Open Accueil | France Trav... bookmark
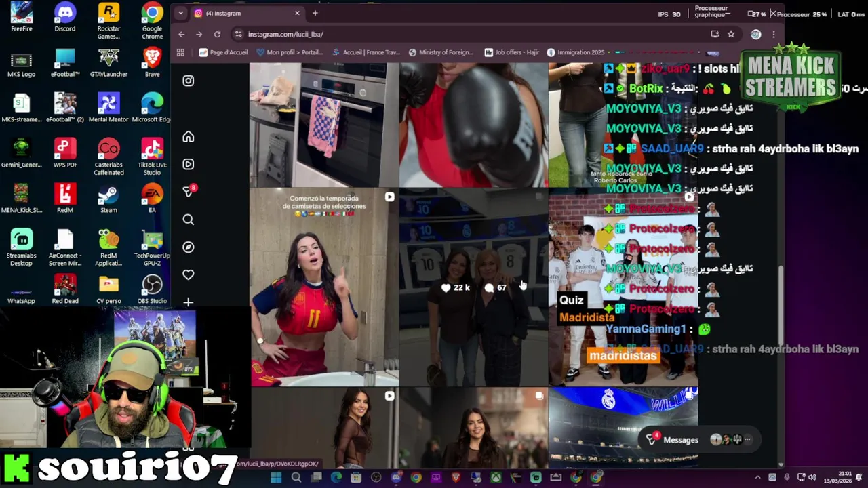The height and width of the screenshot is (488, 868). coord(366,52)
